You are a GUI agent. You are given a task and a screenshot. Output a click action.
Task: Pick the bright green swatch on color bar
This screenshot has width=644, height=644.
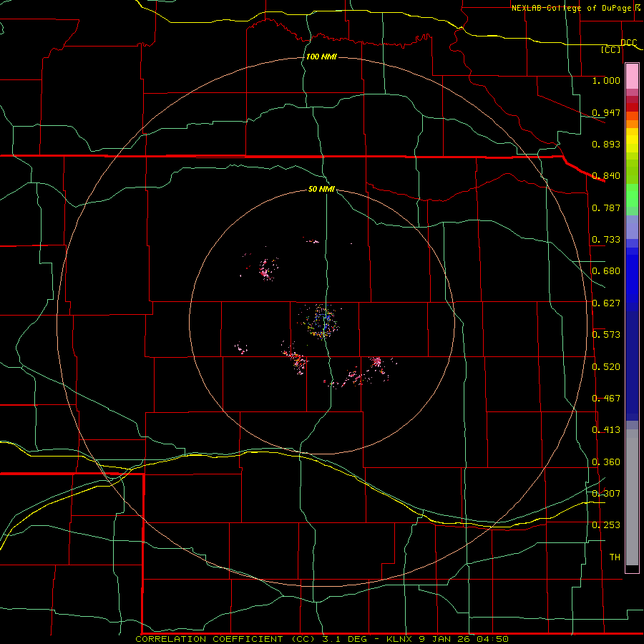pos(632,195)
